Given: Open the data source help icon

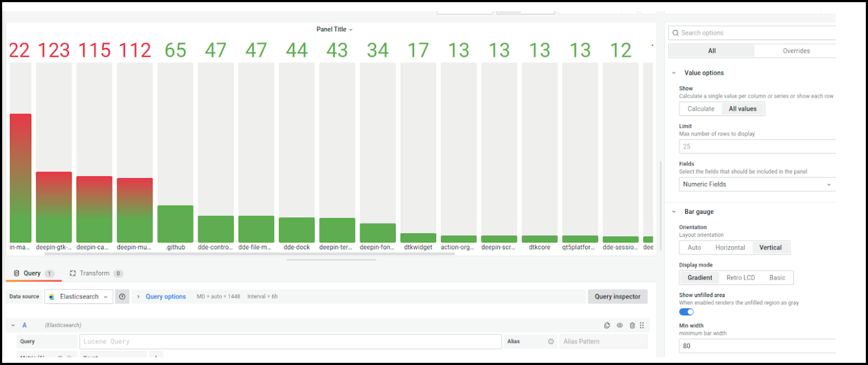Looking at the screenshot, I should point(122,297).
